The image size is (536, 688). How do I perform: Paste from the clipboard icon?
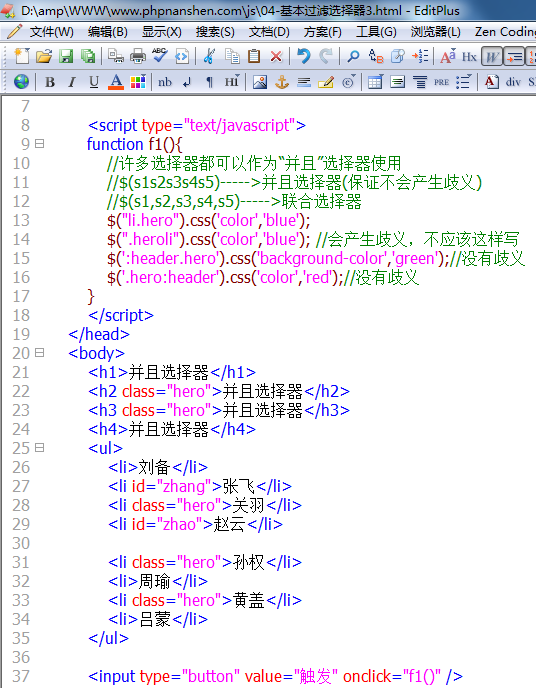click(x=254, y=56)
